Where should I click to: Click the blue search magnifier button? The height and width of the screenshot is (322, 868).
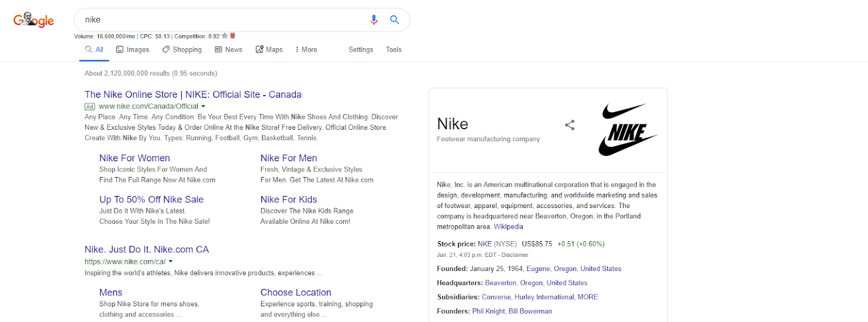(x=394, y=20)
